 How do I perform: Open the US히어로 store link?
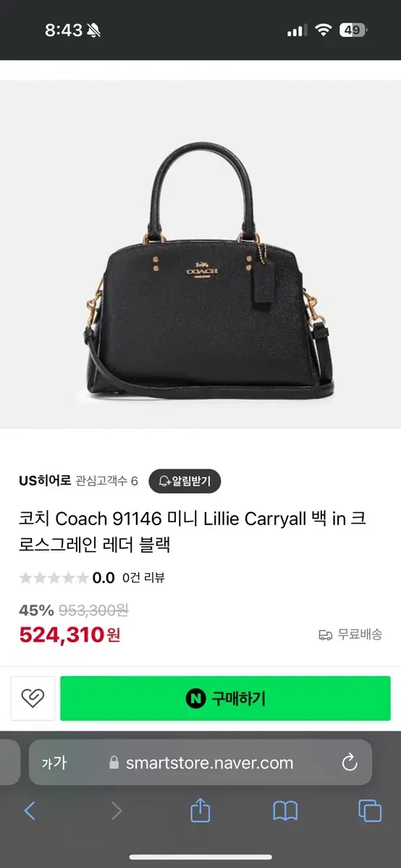point(45,480)
